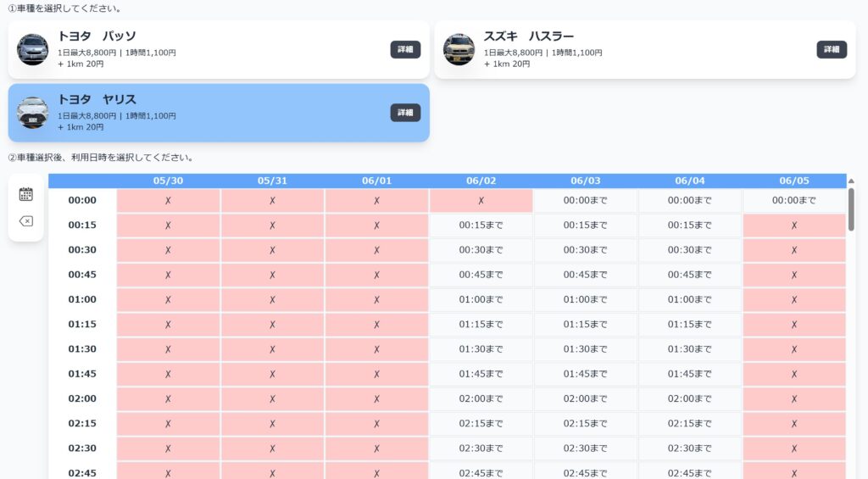This screenshot has height=479, width=868.
Task: Click unavailable X cell 06/02 at 00:00
Action: point(481,200)
